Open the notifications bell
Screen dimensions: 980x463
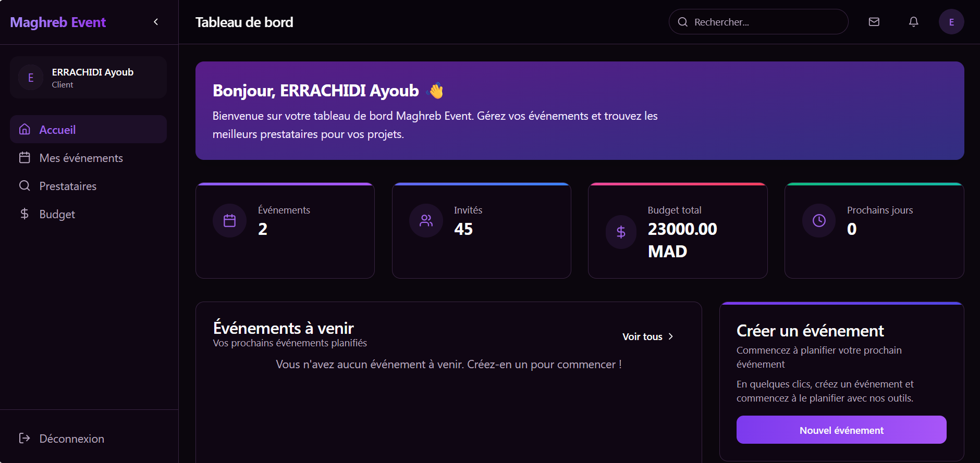tap(913, 22)
